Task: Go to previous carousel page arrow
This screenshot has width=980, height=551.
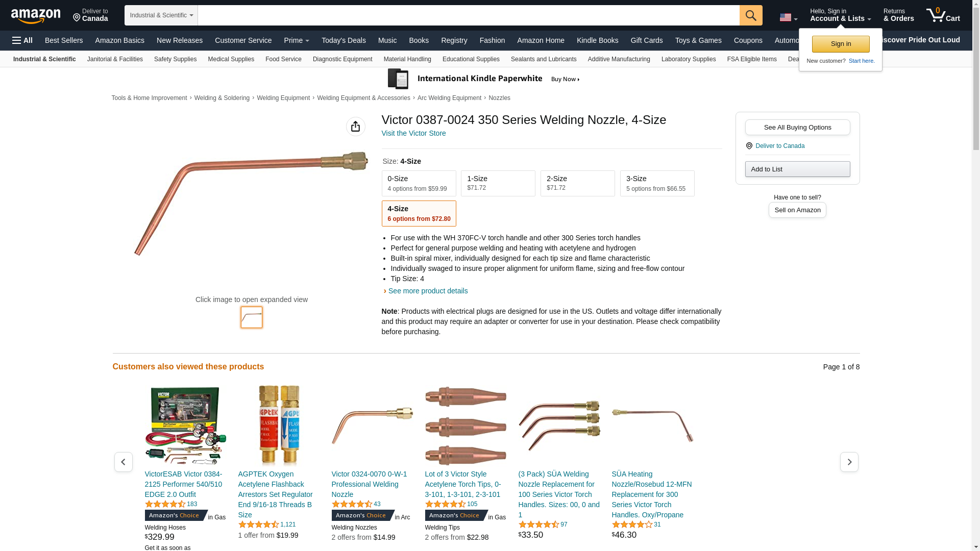Action: coord(123,462)
